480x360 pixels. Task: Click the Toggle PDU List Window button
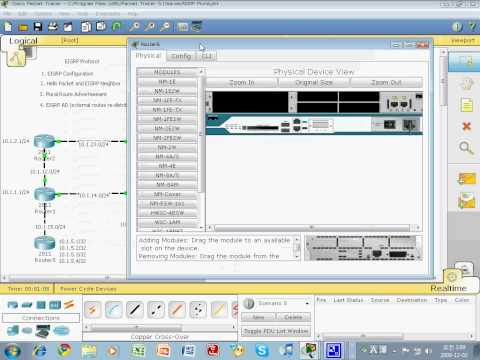pyautogui.click(x=276, y=331)
